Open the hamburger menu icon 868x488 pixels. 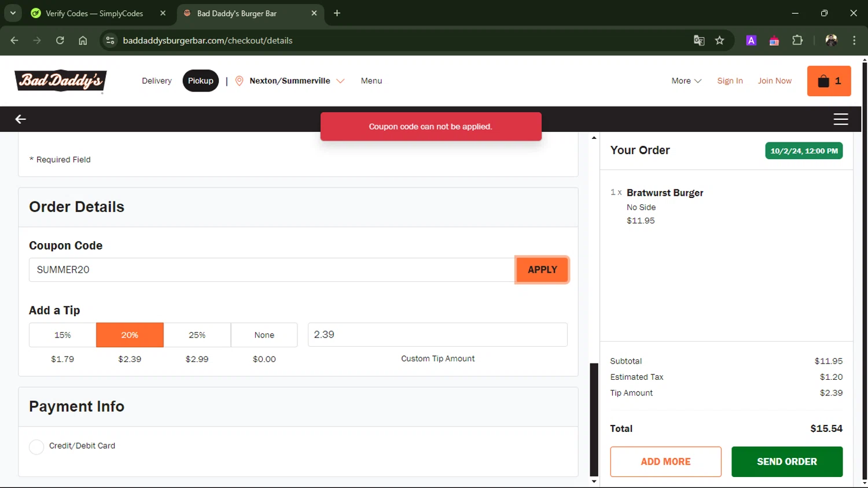841,119
